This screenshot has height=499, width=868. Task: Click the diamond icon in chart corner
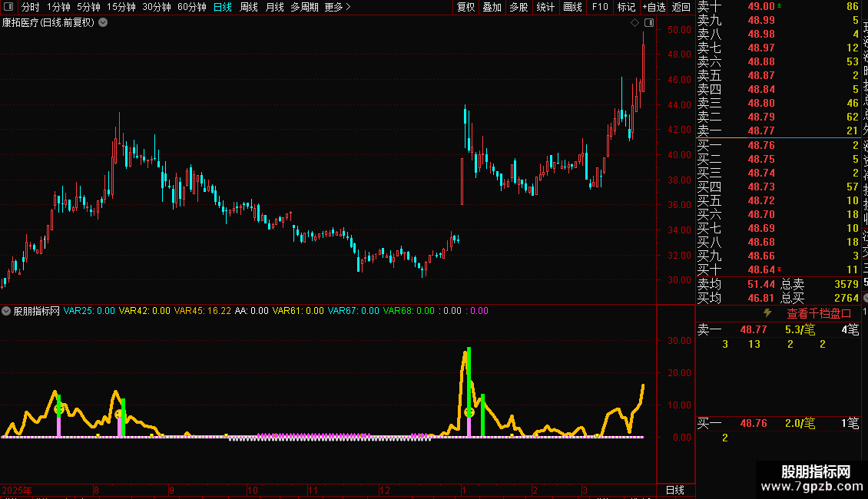[x=635, y=23]
